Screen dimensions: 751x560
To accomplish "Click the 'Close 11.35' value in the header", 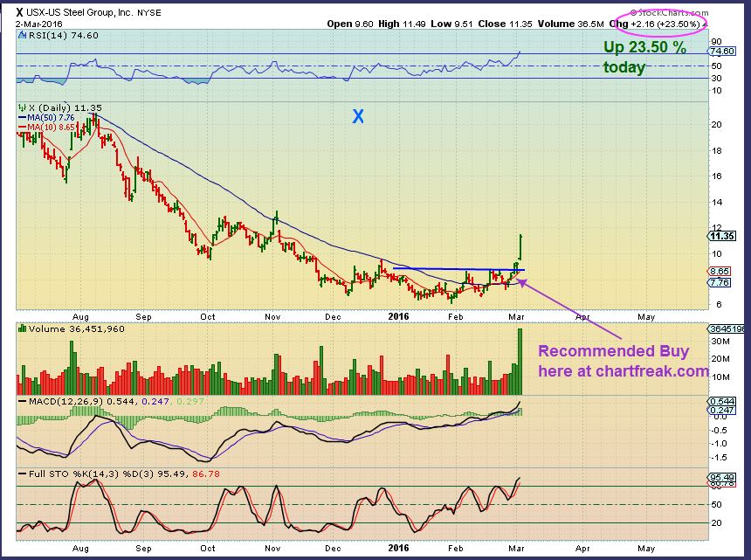I will [x=506, y=24].
